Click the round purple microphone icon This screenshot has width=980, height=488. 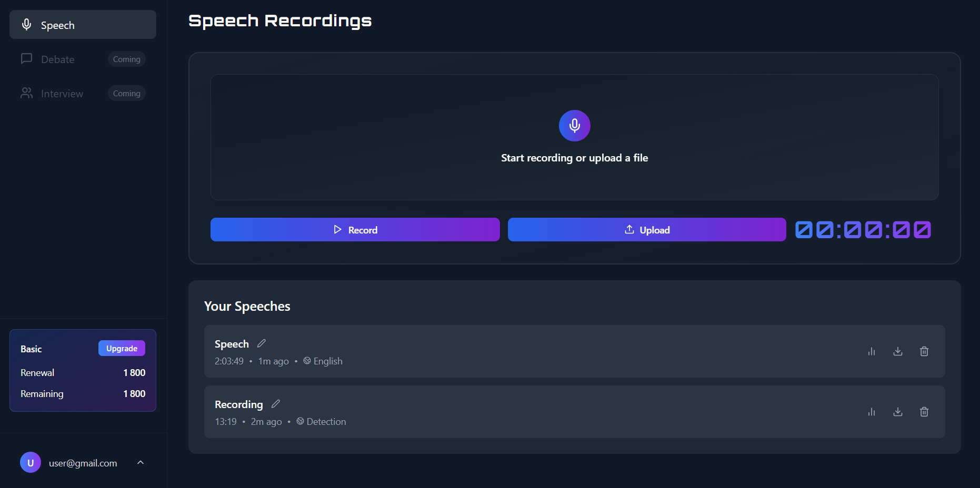pyautogui.click(x=574, y=126)
